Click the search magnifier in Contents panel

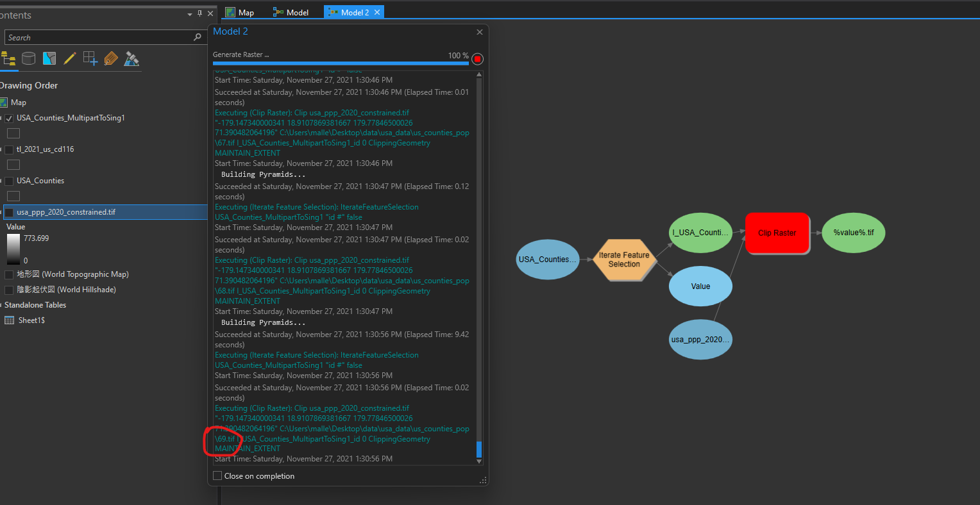pos(198,37)
